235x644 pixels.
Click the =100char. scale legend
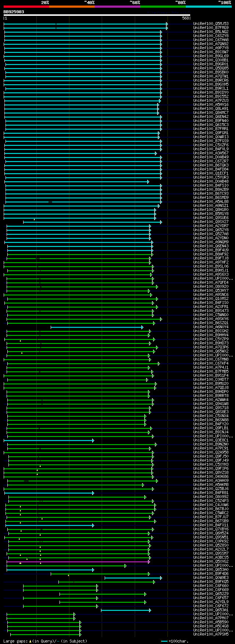(x=175, y=641)
